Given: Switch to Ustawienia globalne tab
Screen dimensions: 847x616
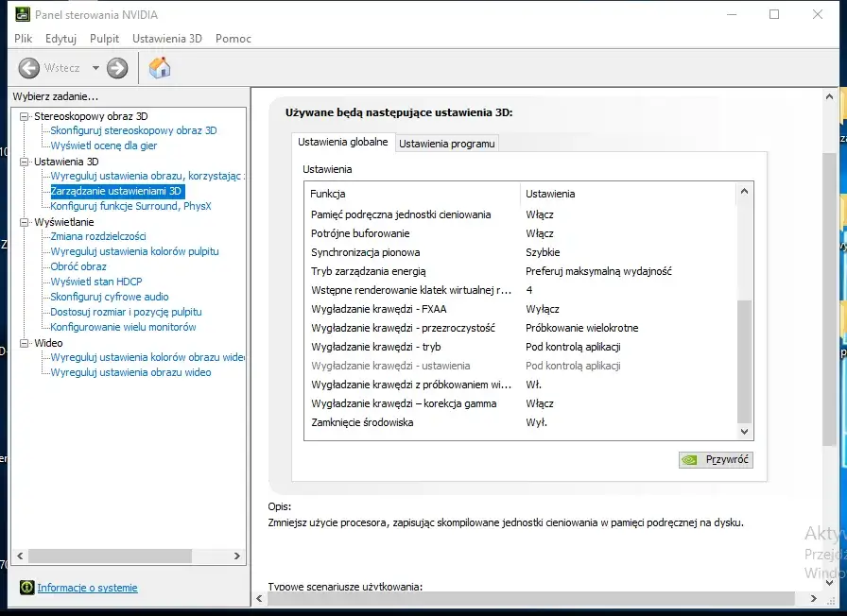Looking at the screenshot, I should click(343, 142).
